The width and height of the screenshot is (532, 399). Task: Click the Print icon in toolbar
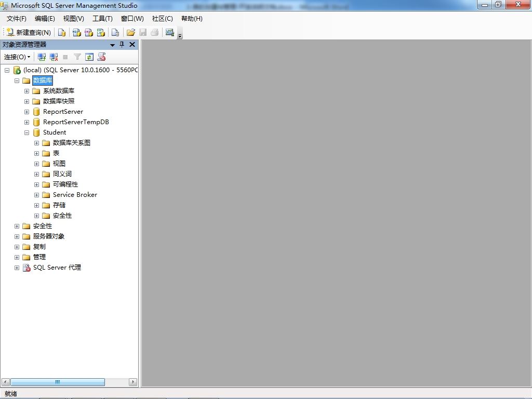(155, 32)
